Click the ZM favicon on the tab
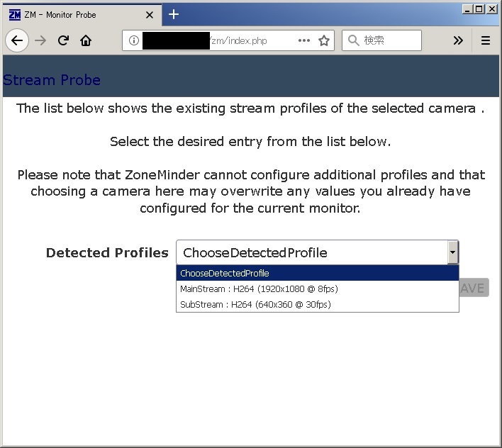Screen dimensions: 502x448 pos(15,15)
